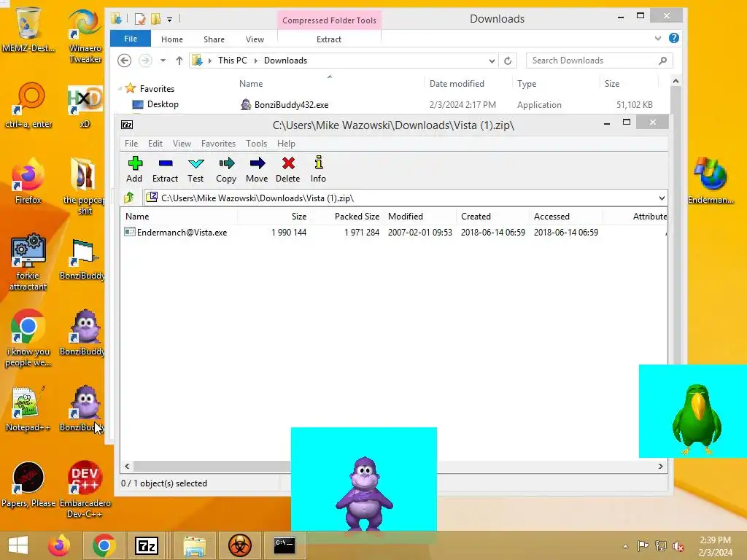
Task: Click the Explorer Forward navigation arrow
Action: click(x=145, y=61)
